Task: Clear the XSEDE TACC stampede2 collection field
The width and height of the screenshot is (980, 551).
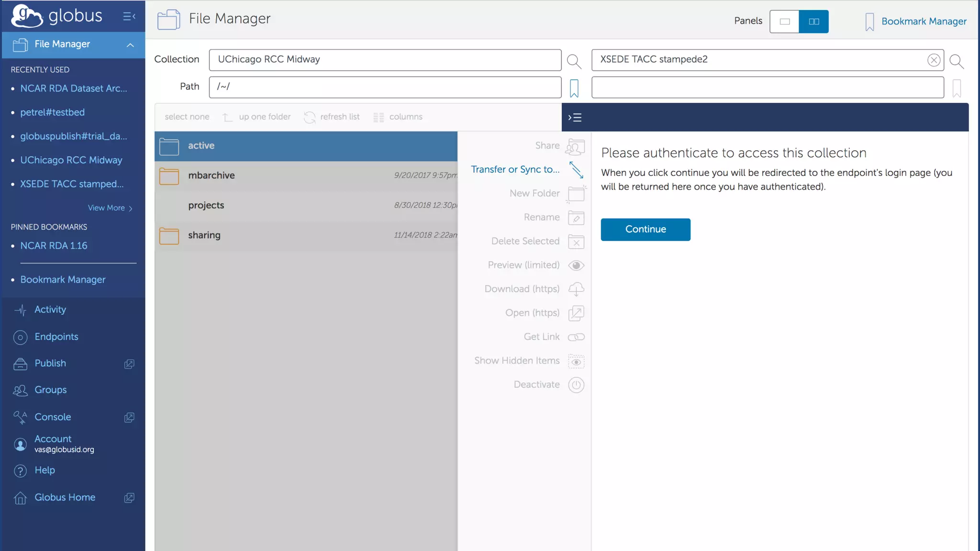Action: [933, 60]
